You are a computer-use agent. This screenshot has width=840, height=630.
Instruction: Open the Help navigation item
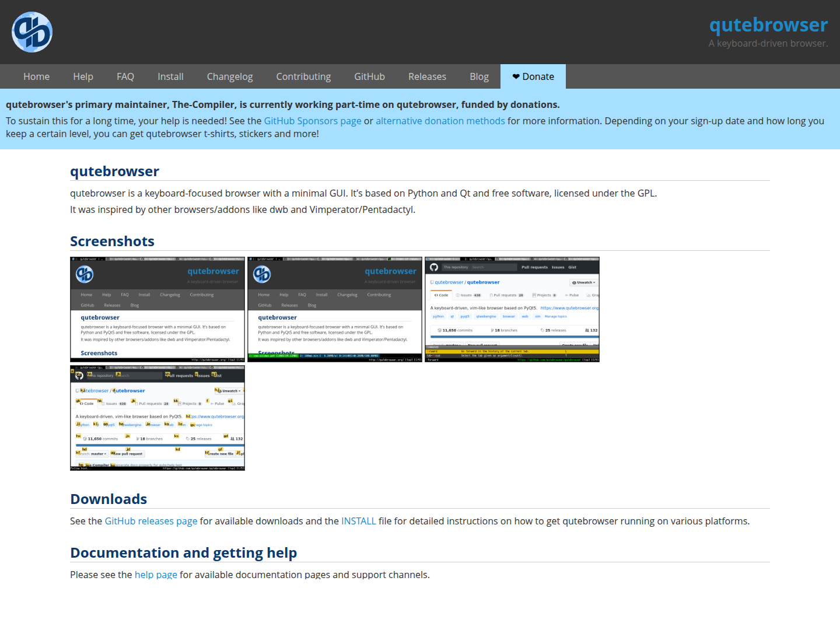tap(83, 76)
